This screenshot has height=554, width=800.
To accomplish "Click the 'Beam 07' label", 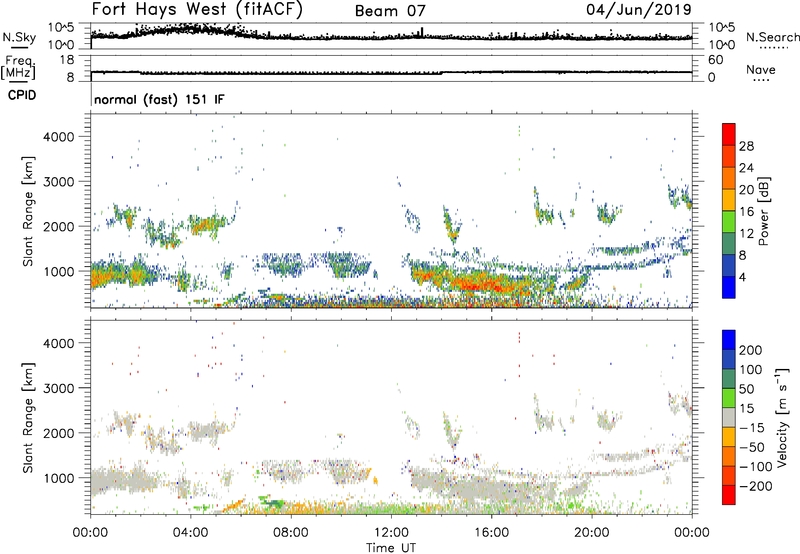I will click(x=390, y=11).
